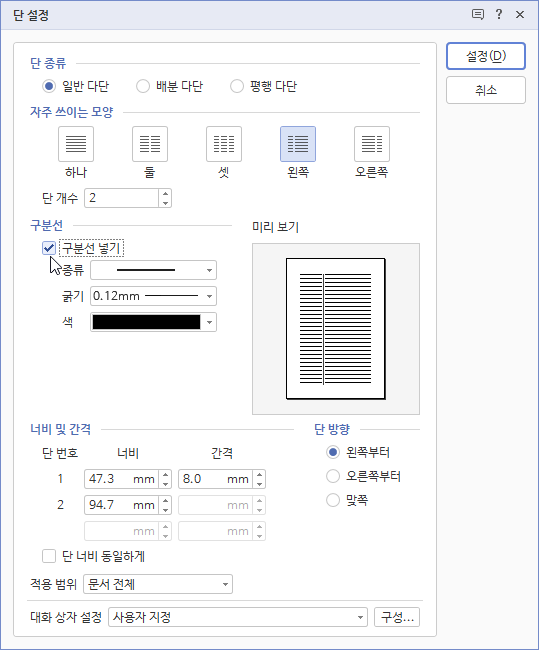The height and width of the screenshot is (650, 539).
Task: Click the 단 개수 input field
Action: [x=121, y=198]
